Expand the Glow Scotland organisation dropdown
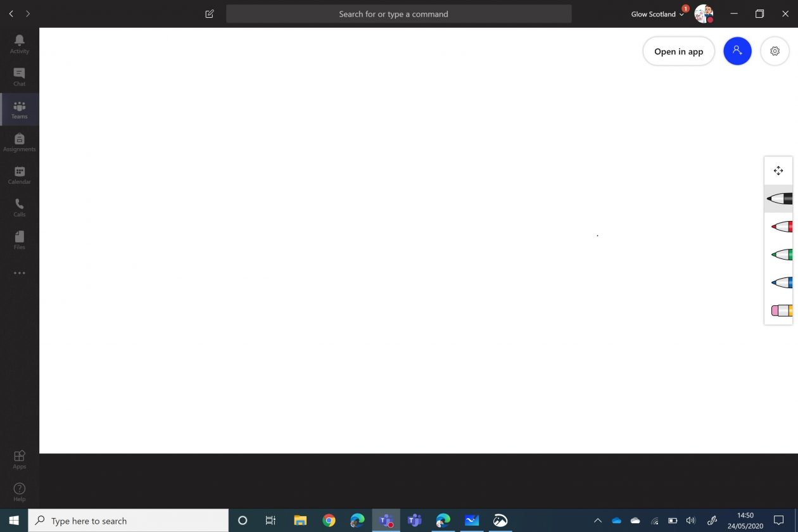 point(657,14)
